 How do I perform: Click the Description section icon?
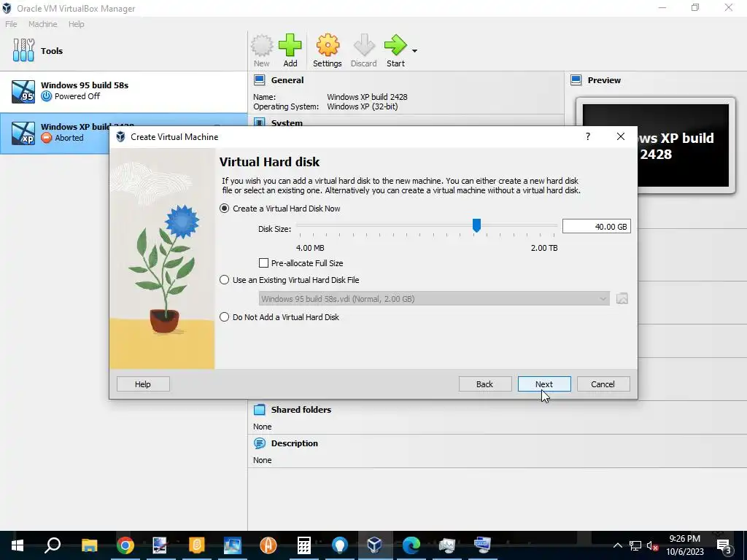(260, 443)
